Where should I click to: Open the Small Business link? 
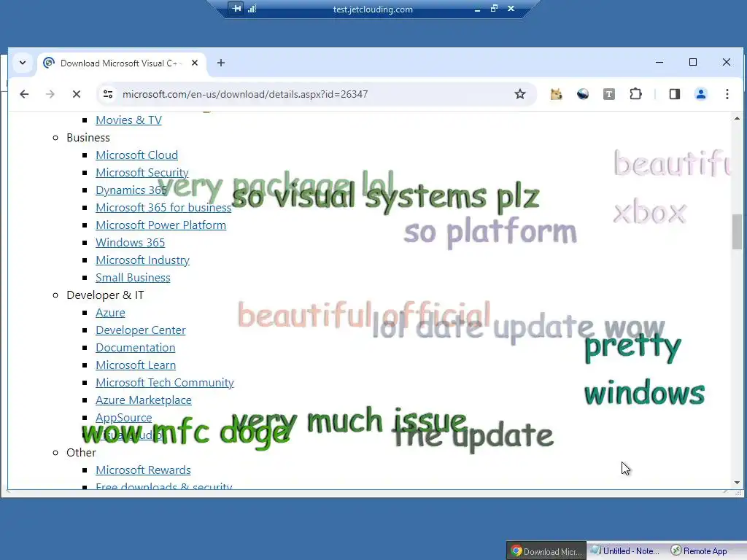click(133, 278)
